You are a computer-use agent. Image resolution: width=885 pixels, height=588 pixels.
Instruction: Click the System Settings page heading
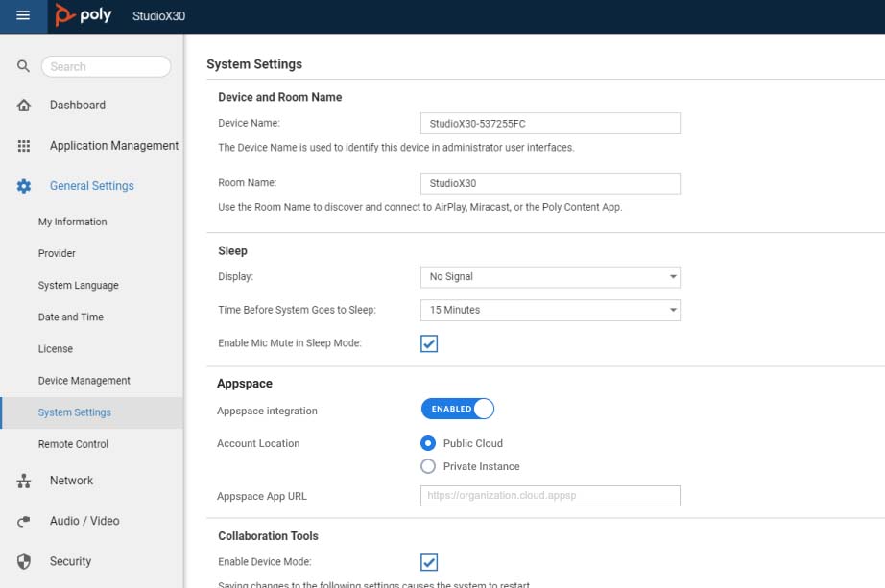point(254,63)
